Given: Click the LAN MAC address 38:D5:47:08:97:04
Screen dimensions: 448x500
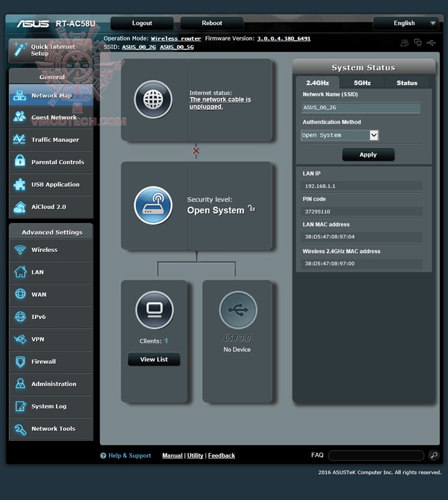Looking at the screenshot, I should [330, 237].
